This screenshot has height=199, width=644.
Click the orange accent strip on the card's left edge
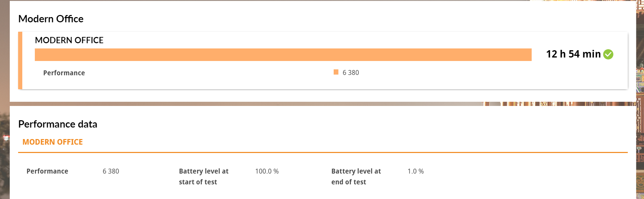point(20,60)
